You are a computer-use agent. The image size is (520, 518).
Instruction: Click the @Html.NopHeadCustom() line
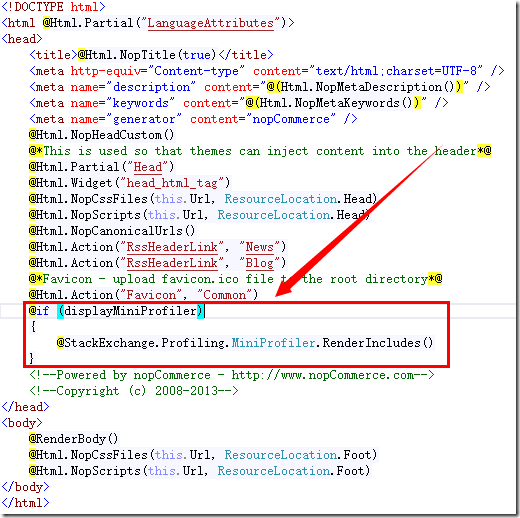[101, 135]
